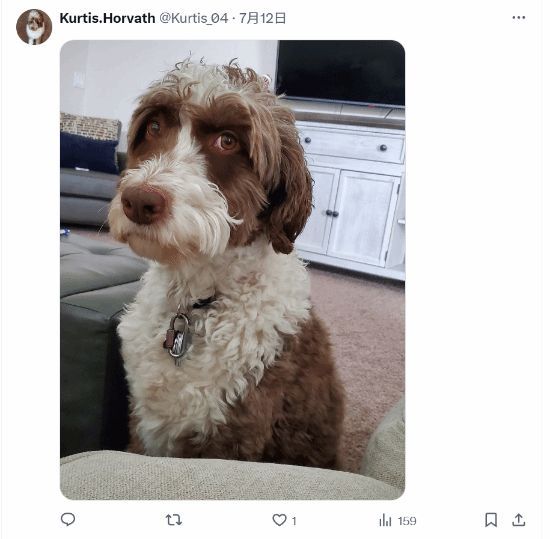This screenshot has height=539, width=550.
Task: Open the Kurtis.Horvath display name link
Action: (107, 18)
